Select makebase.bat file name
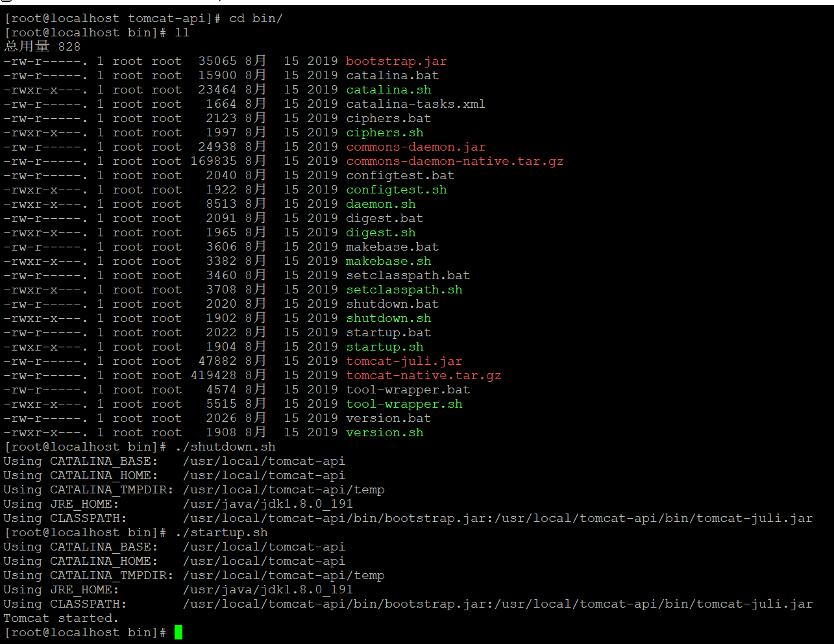 [x=392, y=247]
